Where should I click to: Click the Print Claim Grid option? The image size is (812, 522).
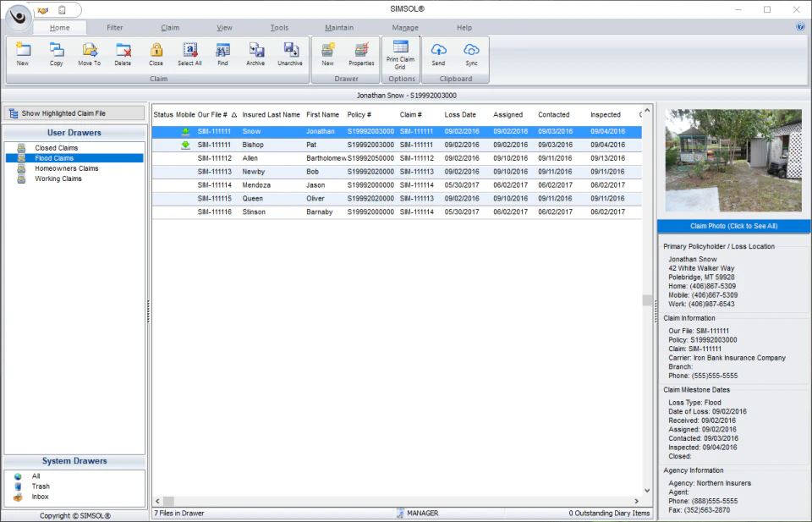point(401,53)
